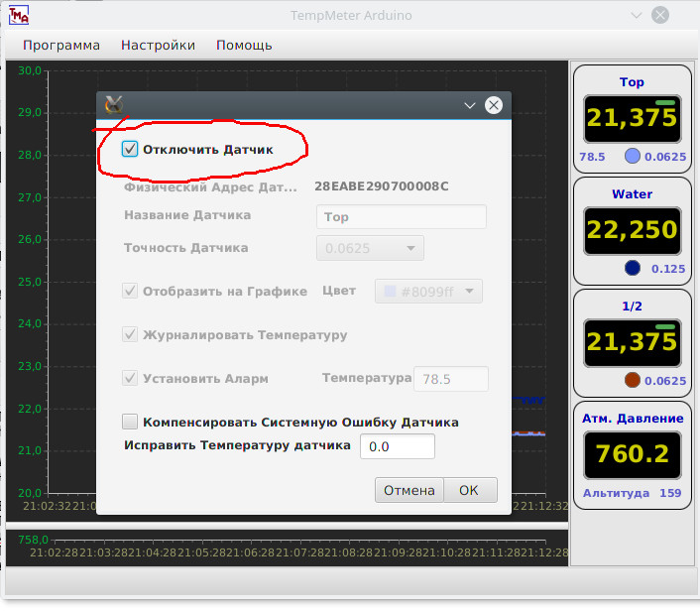700x611 pixels.
Task: Click the TMA application icon in the title bar
Action: (18, 15)
